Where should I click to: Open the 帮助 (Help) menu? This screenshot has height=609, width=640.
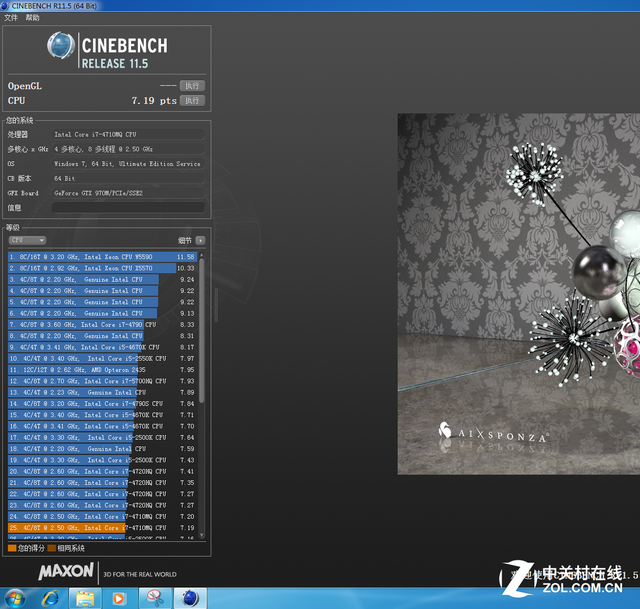pos(33,18)
